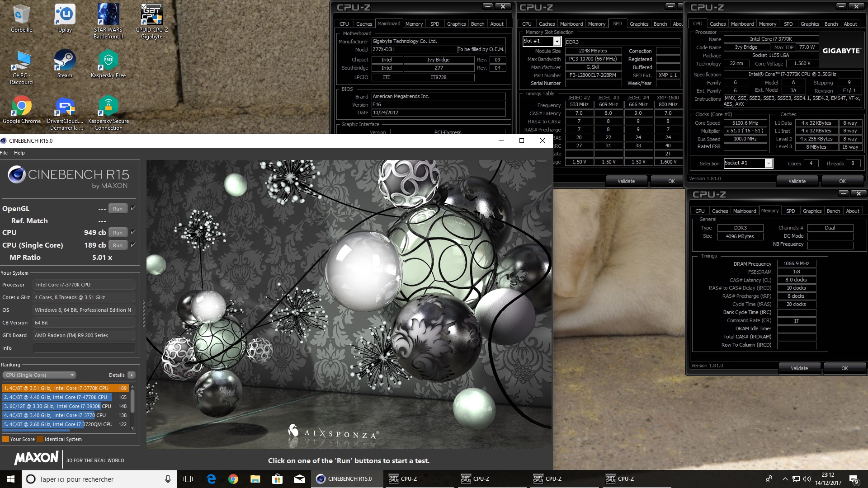The width and height of the screenshot is (868, 488).
Task: Run the CPU benchmark
Action: (118, 233)
